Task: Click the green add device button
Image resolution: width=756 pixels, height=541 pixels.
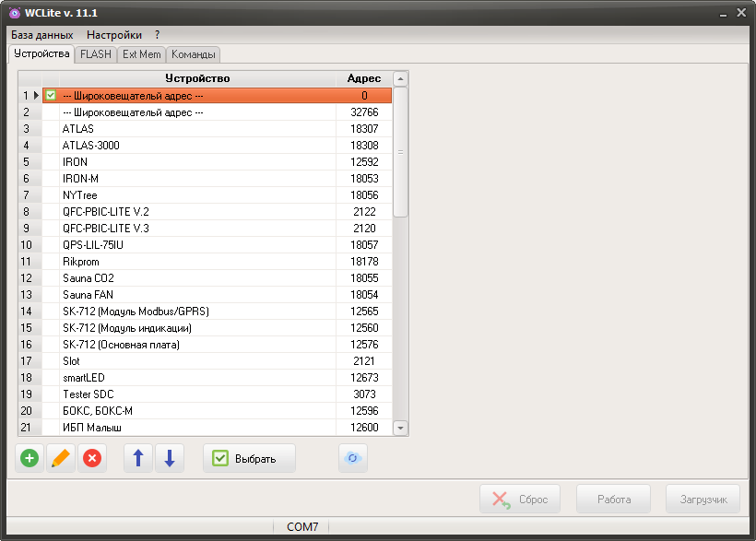Action: click(30, 458)
